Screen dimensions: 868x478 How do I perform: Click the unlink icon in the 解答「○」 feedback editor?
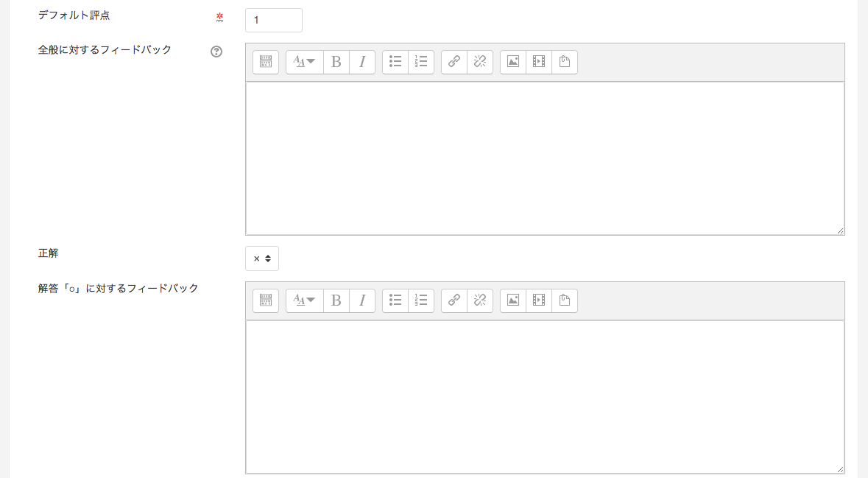point(480,300)
